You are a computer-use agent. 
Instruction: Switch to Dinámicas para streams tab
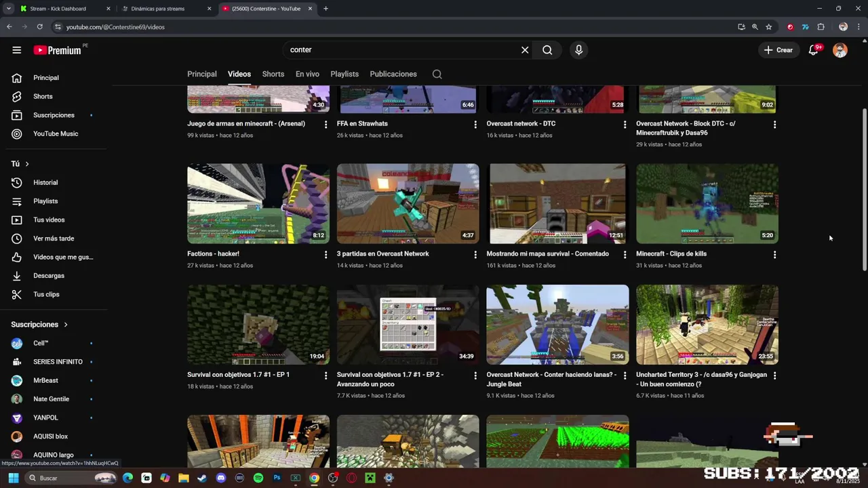coord(167,9)
